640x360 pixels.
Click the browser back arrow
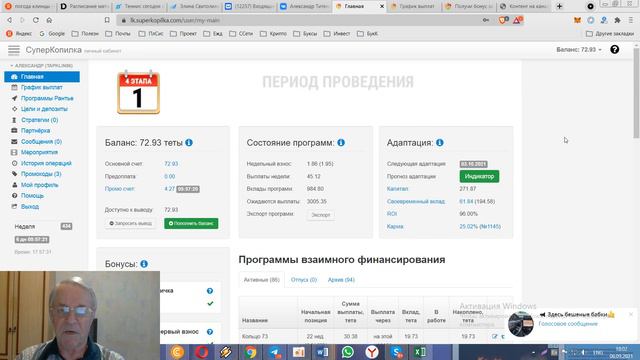9,20
